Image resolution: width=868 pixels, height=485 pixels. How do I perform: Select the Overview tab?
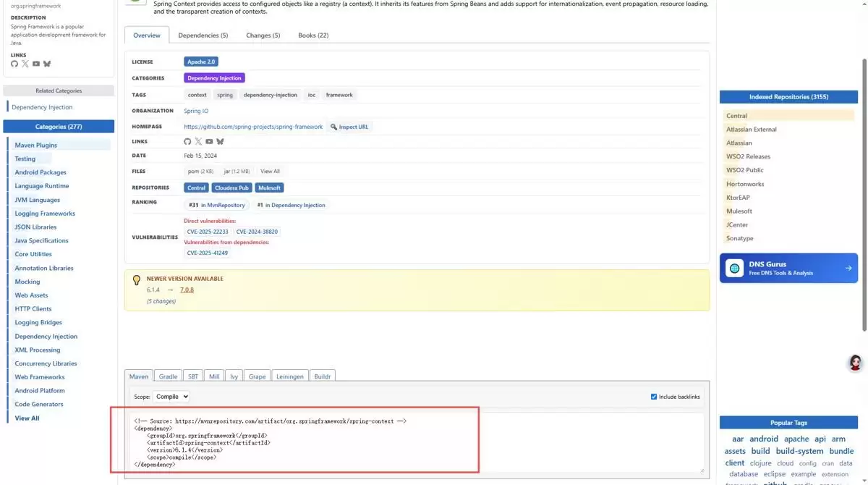147,35
